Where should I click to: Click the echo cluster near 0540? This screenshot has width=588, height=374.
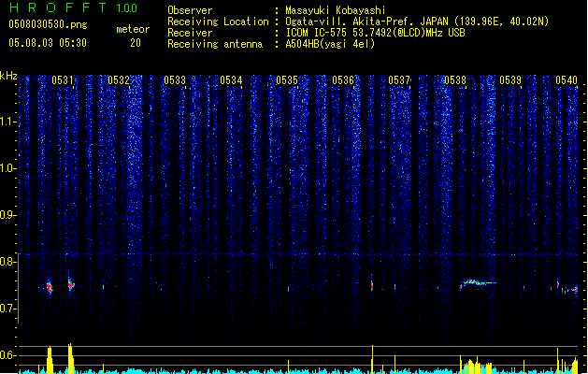567,288
